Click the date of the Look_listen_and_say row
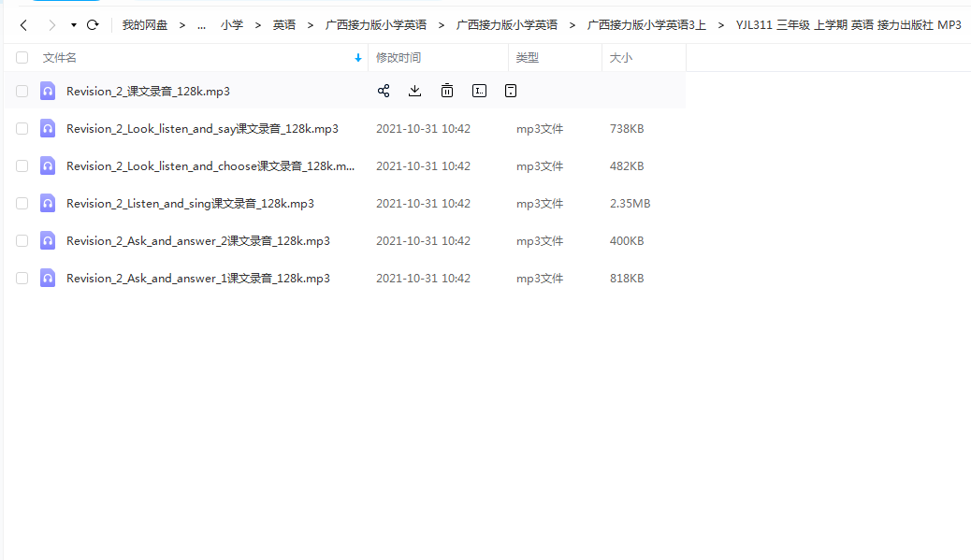This screenshot has width=971, height=560. 423,129
